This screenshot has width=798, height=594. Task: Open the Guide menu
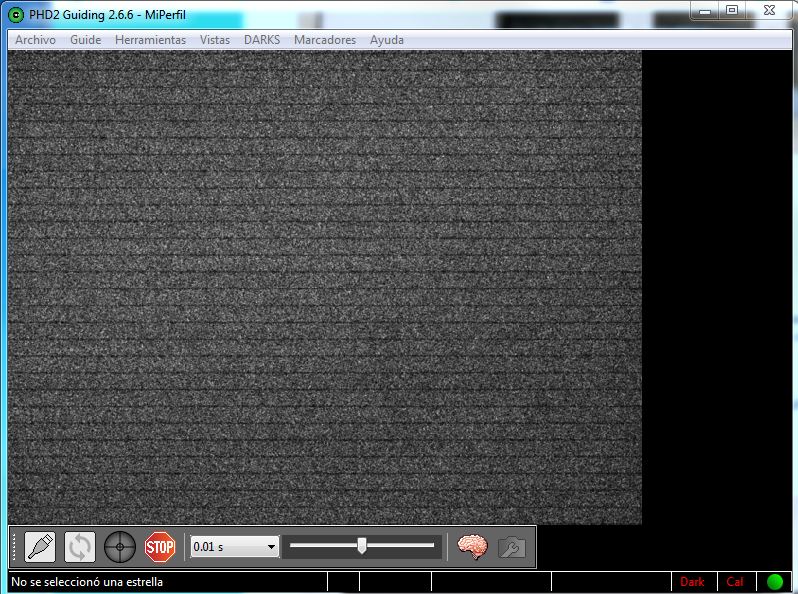pos(86,40)
